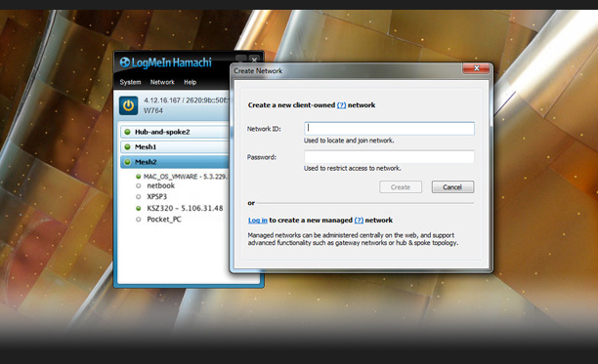Click the W764 client name
The image size is (598, 364).
tap(153, 110)
